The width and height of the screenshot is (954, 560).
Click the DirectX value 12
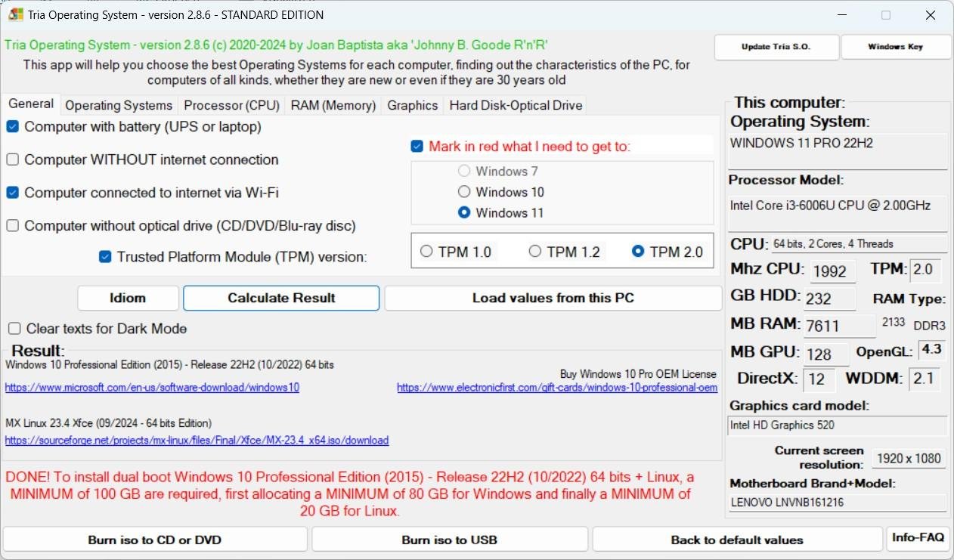(819, 379)
